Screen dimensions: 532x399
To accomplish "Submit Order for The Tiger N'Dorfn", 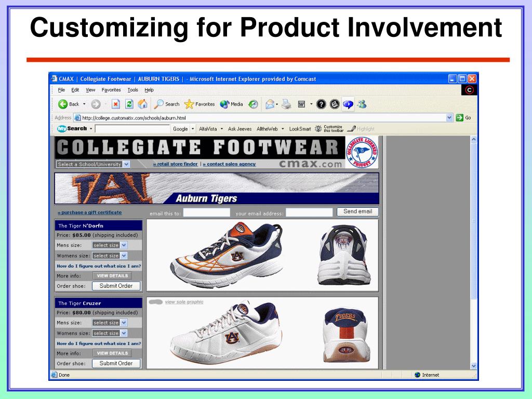I will (116, 286).
